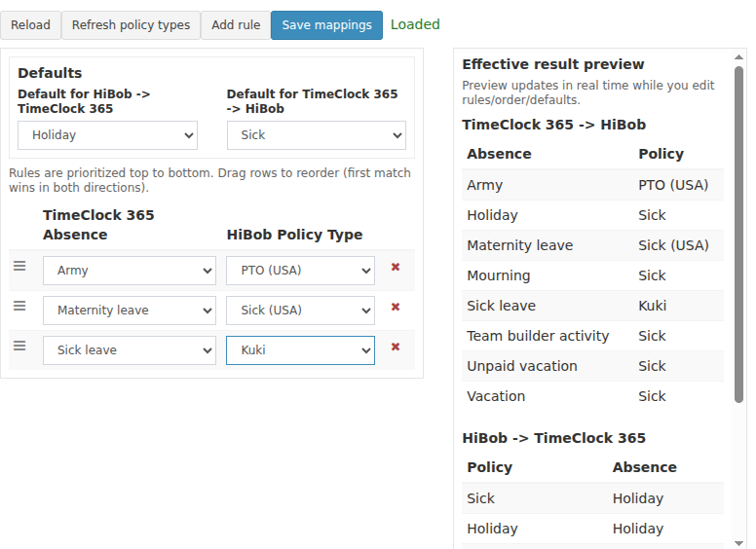
Task: Expand the Sick (USA) policy dropdown
Action: 300,311
